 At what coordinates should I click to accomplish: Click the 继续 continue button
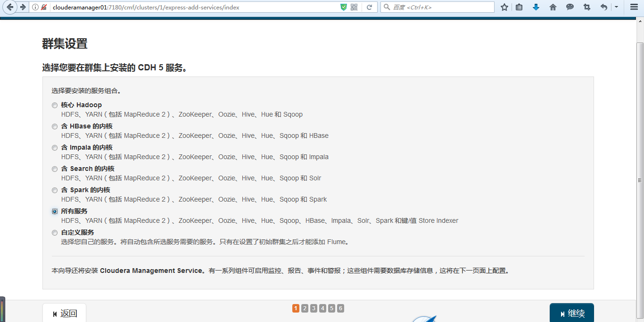tap(572, 313)
